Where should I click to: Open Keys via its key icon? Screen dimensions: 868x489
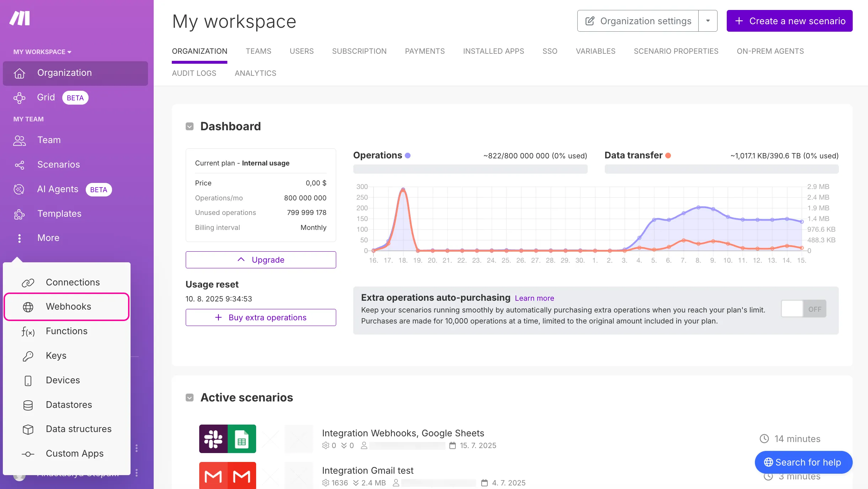click(28, 356)
